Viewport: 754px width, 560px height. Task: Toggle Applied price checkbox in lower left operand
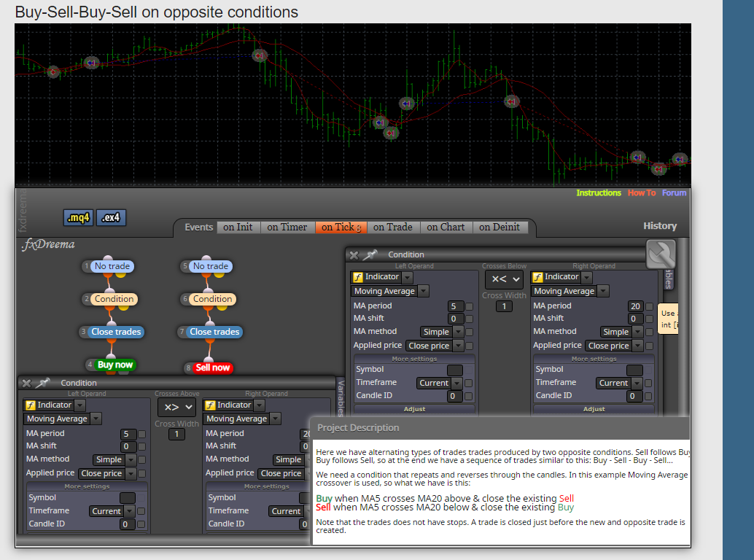pyautogui.click(x=142, y=473)
